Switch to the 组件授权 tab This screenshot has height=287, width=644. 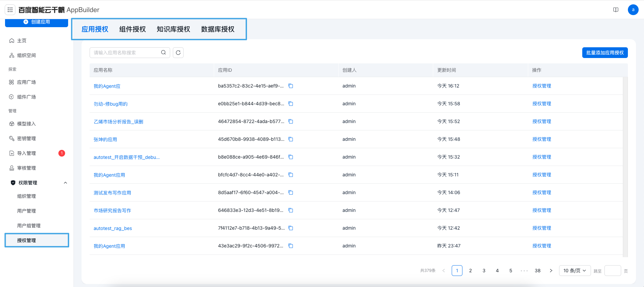(133, 29)
